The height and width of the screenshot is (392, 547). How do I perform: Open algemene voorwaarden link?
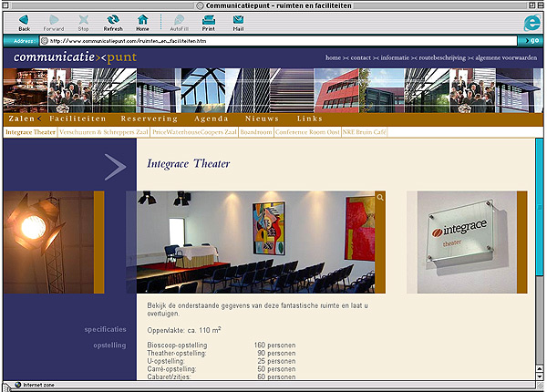click(x=506, y=57)
